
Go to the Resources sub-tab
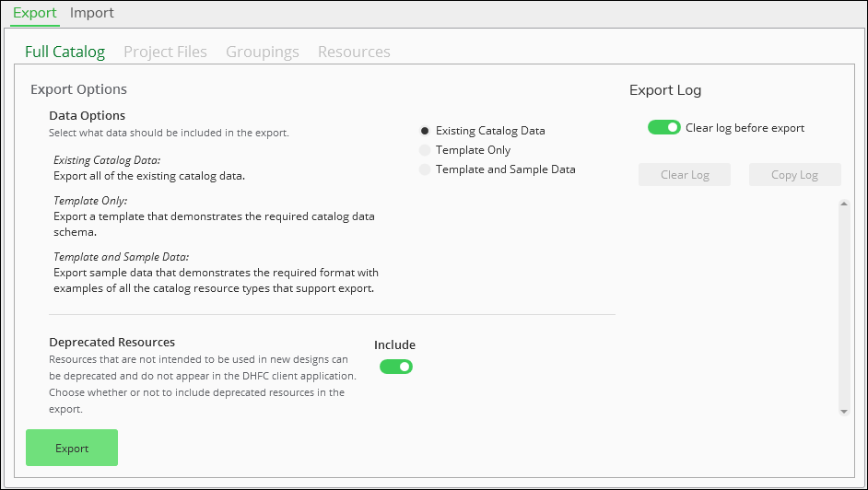click(354, 52)
